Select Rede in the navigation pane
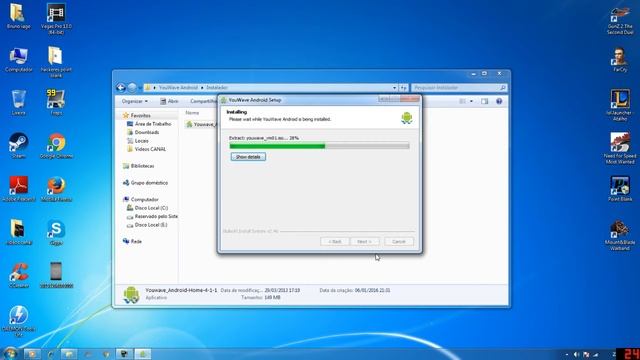This screenshot has height=360, width=640. tap(132, 242)
